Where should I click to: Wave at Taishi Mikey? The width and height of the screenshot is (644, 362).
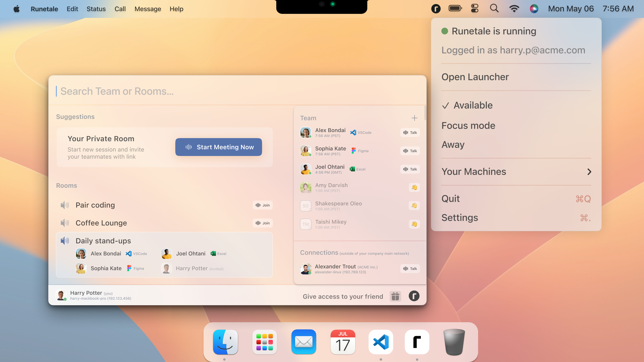[414, 224]
